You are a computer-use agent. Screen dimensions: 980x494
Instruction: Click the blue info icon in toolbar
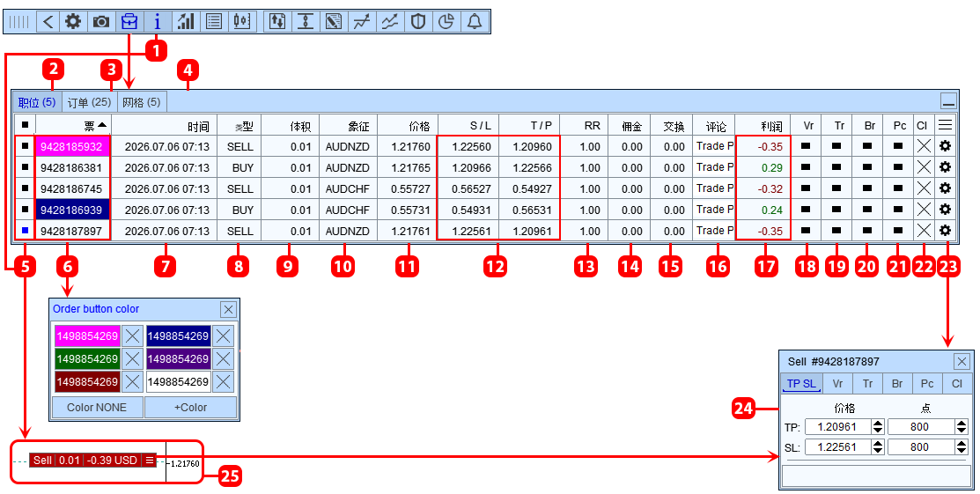coord(157,22)
